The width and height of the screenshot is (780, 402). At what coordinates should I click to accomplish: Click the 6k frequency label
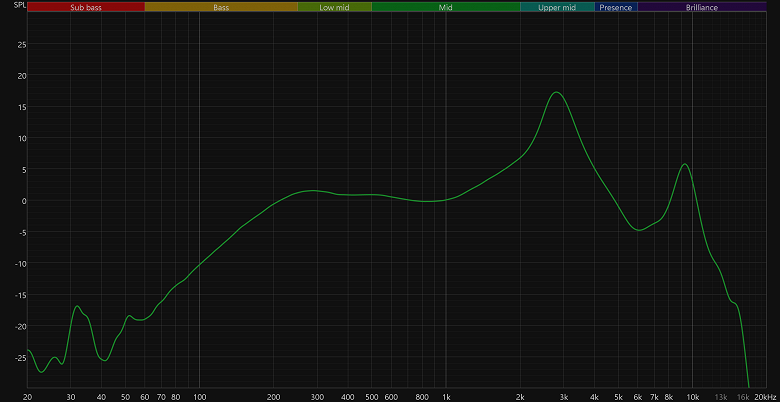(638, 397)
